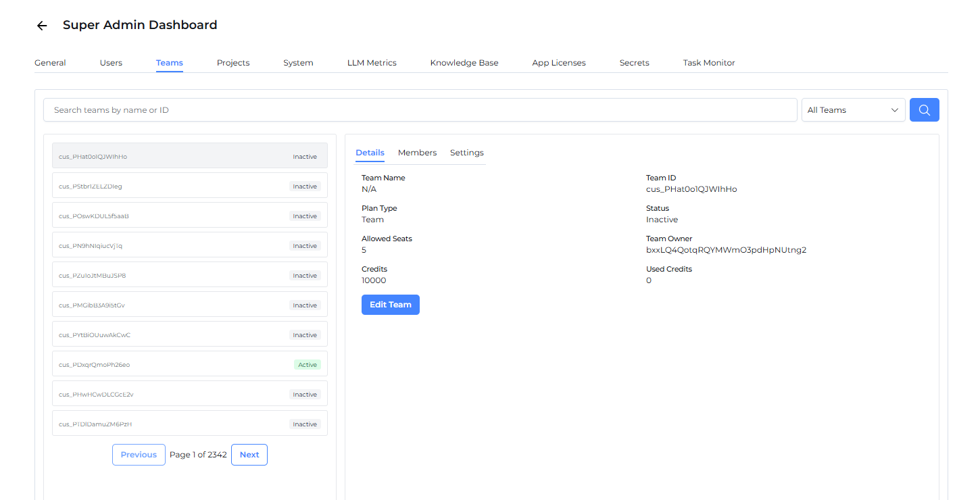Click the blue magnifier search button
Screen dimensions: 980x500
point(925,110)
